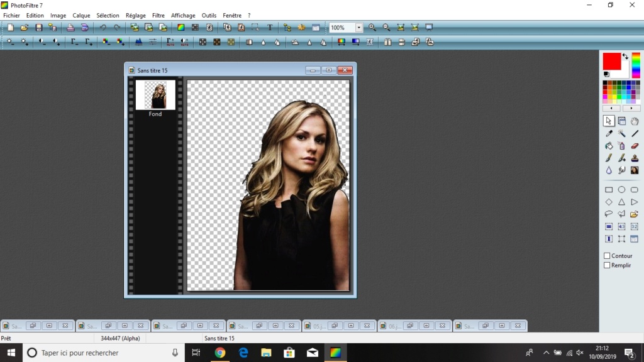Select the Hand move tool
Image resolution: width=644 pixels, height=362 pixels.
(x=635, y=121)
